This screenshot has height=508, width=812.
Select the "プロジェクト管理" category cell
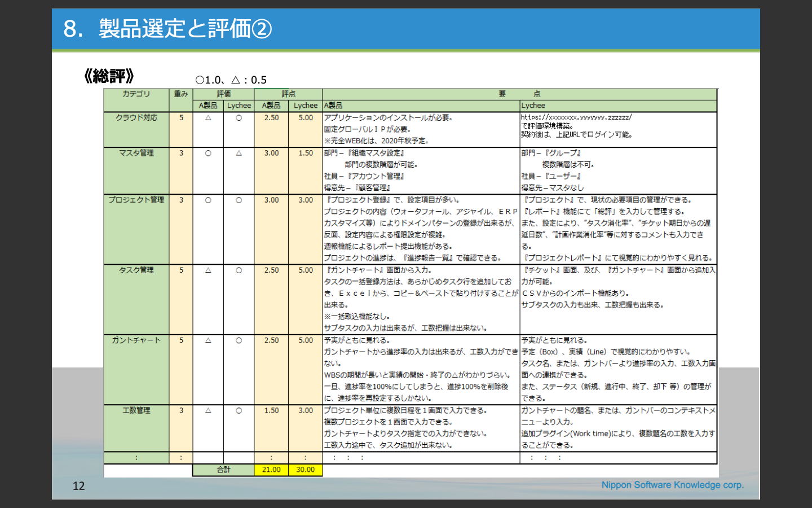click(136, 200)
